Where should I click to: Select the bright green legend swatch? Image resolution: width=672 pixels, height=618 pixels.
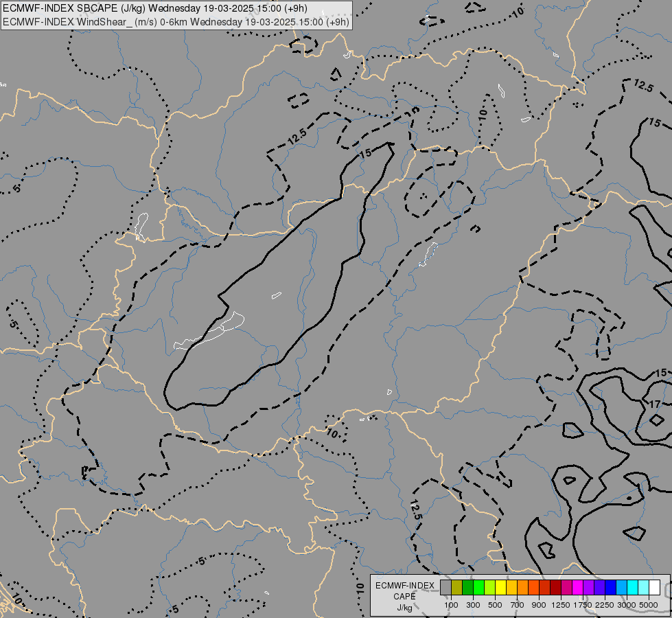pyautogui.click(x=478, y=587)
